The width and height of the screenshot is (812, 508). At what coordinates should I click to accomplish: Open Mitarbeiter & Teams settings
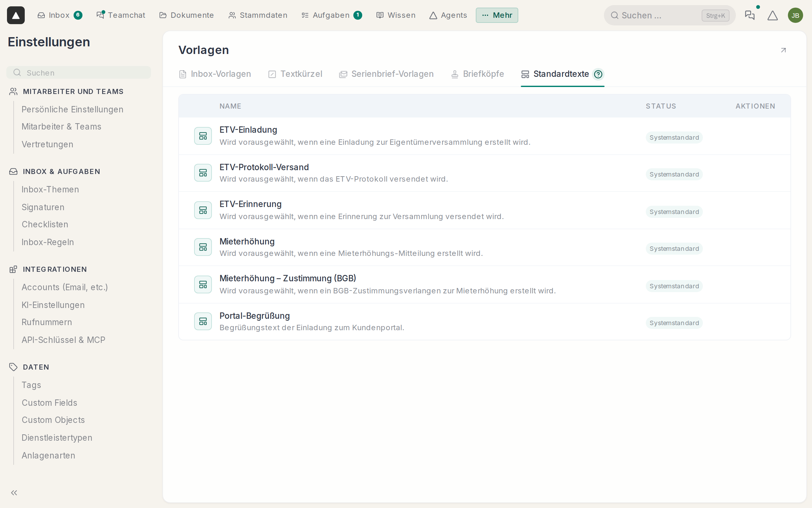pos(62,127)
